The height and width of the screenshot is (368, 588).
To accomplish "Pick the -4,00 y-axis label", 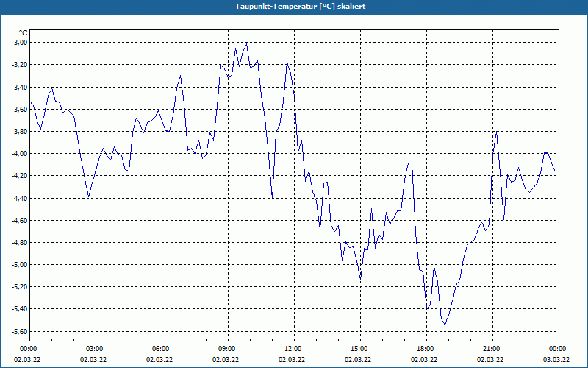I will pyautogui.click(x=20, y=154).
